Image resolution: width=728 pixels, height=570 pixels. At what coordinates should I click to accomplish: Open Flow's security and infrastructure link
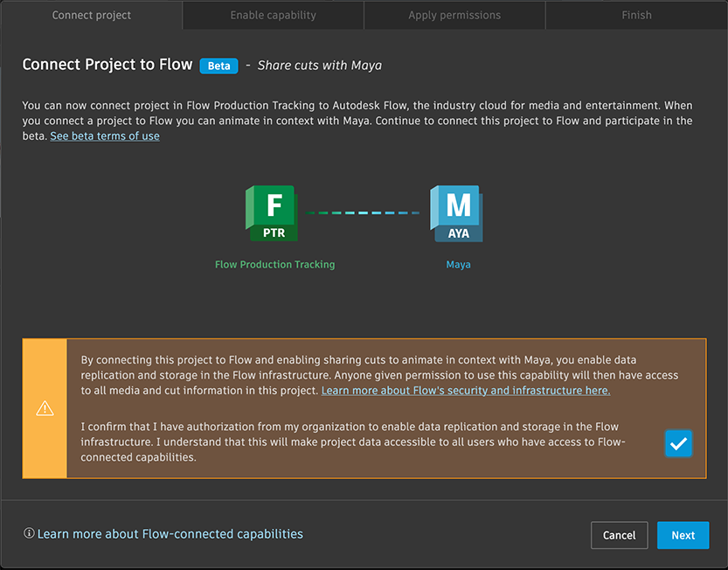point(466,391)
